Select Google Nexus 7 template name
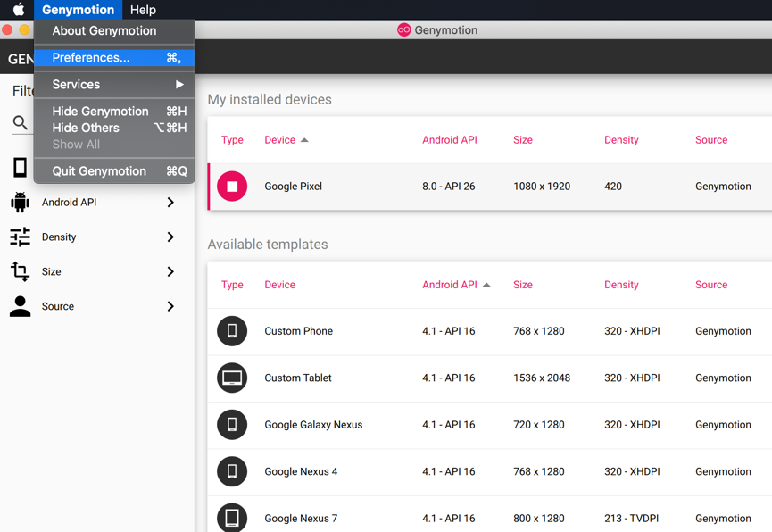The width and height of the screenshot is (772, 532). coord(301,519)
